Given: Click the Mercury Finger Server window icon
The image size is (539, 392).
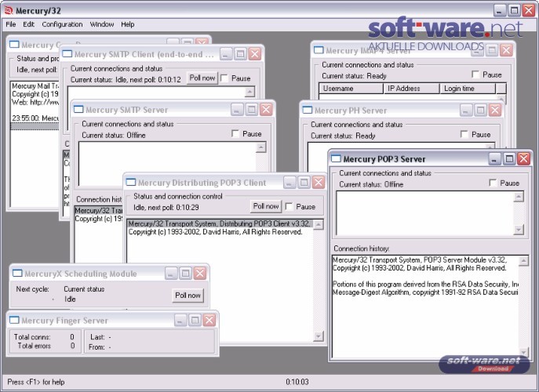Looking at the screenshot, I should (x=14, y=320).
